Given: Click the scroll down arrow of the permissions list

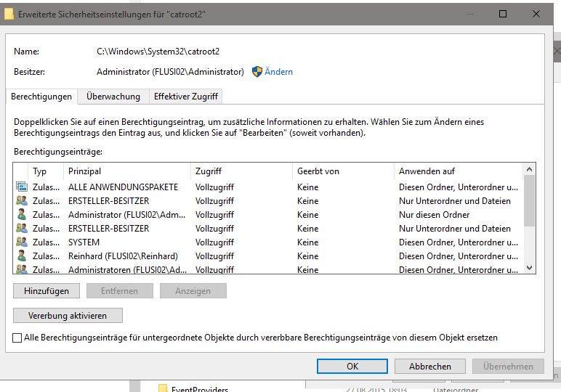Looking at the screenshot, I should 530,268.
